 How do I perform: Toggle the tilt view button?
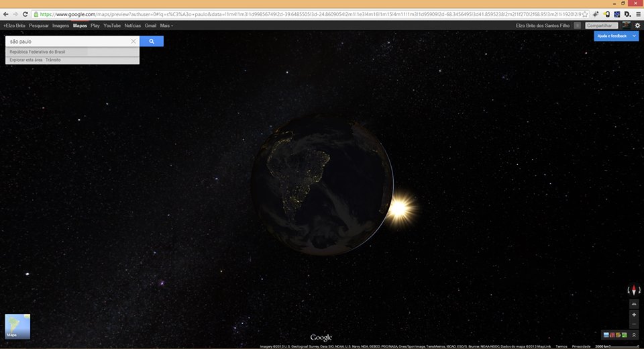click(634, 303)
